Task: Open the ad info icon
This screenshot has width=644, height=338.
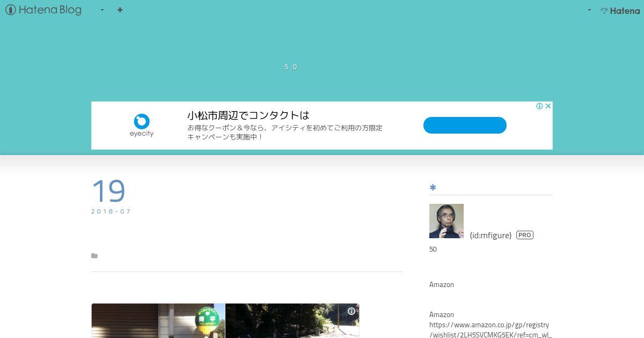Action: coord(539,106)
